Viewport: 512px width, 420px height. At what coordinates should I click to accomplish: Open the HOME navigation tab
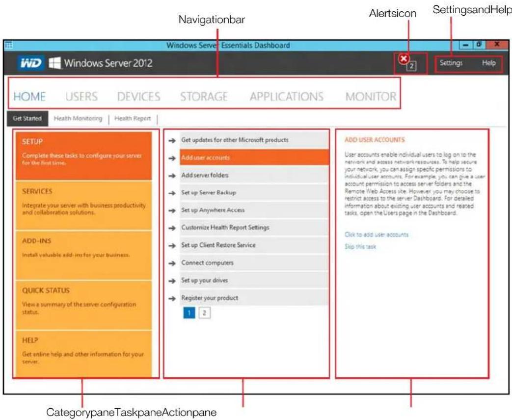tap(29, 97)
